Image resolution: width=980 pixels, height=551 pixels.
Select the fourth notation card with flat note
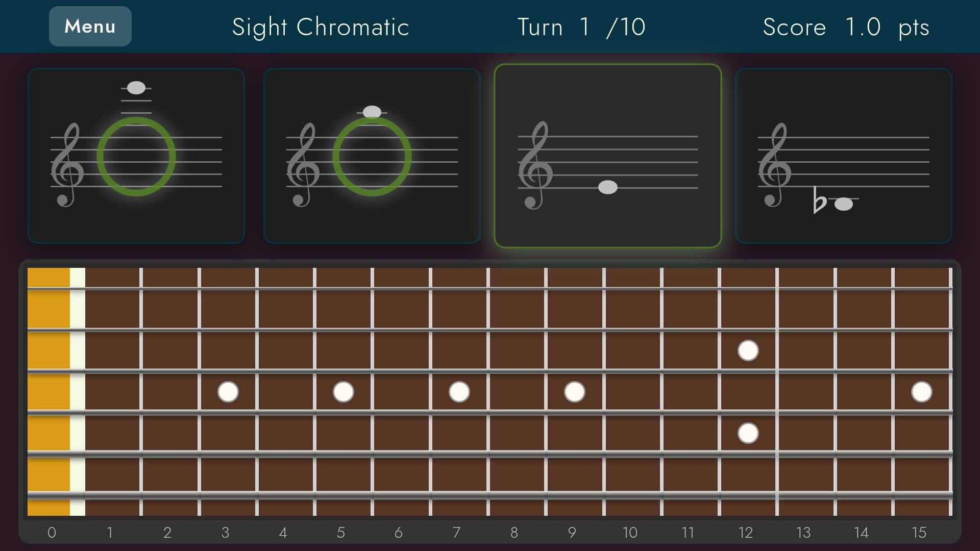pos(845,156)
